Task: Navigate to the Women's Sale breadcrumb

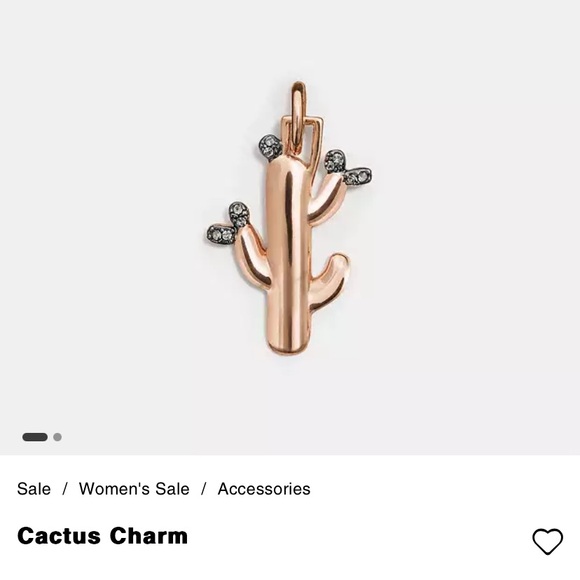Action: (x=134, y=489)
